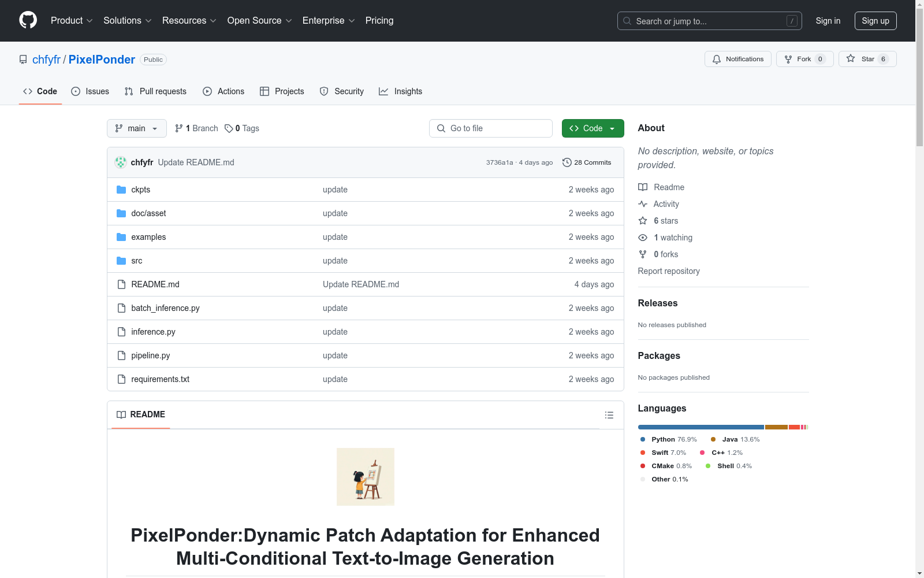924x578 pixels.
Task: Click the GitHub logo icon
Action: click(28, 20)
